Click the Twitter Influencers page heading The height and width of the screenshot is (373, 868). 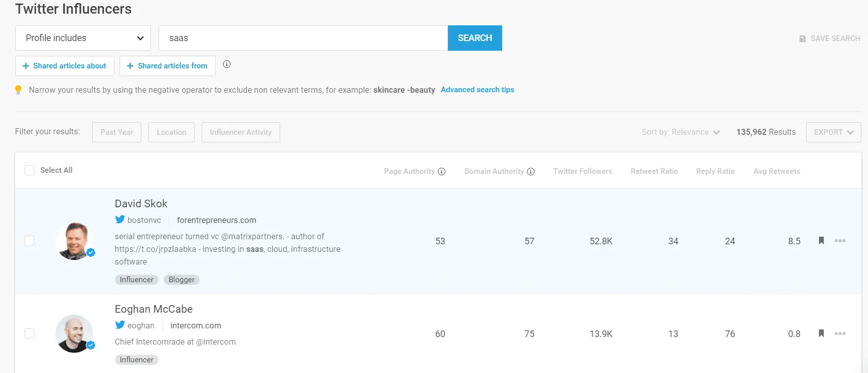coord(73,9)
